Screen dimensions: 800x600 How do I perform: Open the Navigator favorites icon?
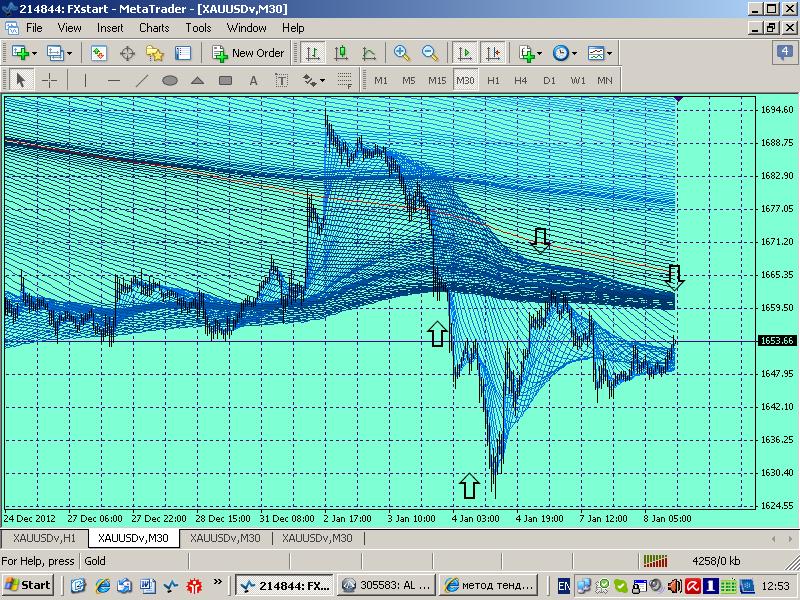point(155,53)
